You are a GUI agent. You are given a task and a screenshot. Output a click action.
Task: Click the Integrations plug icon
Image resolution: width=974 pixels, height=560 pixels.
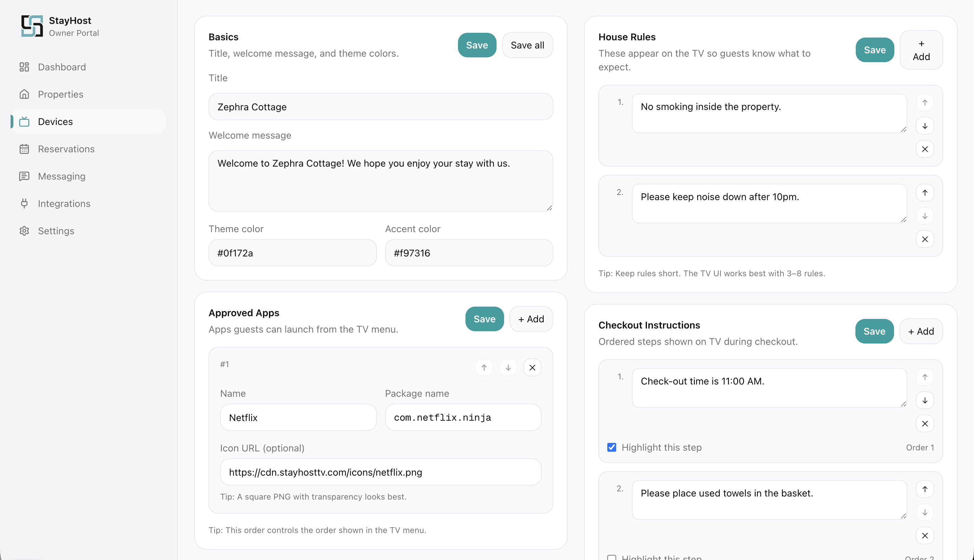point(25,204)
